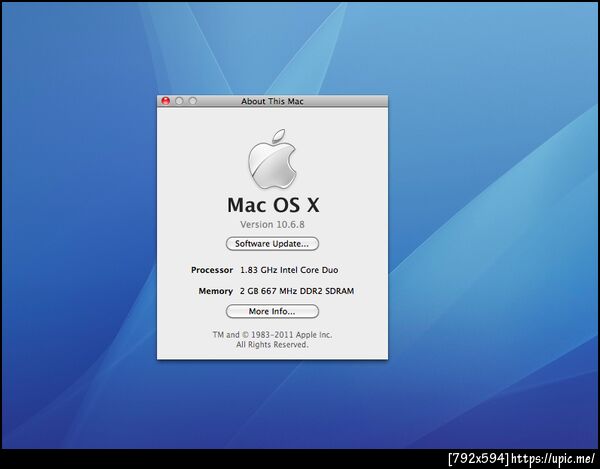Click the Software Update... button
Image resolution: width=600 pixels, height=469 pixels.
[272, 244]
